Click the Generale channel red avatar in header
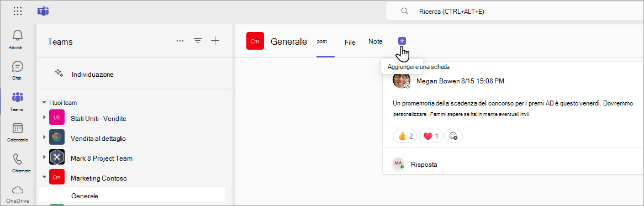 (x=255, y=41)
